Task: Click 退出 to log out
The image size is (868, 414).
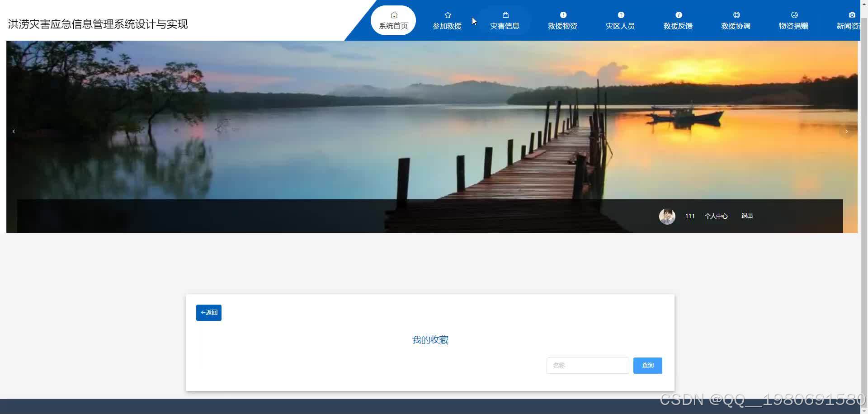Action: [746, 216]
